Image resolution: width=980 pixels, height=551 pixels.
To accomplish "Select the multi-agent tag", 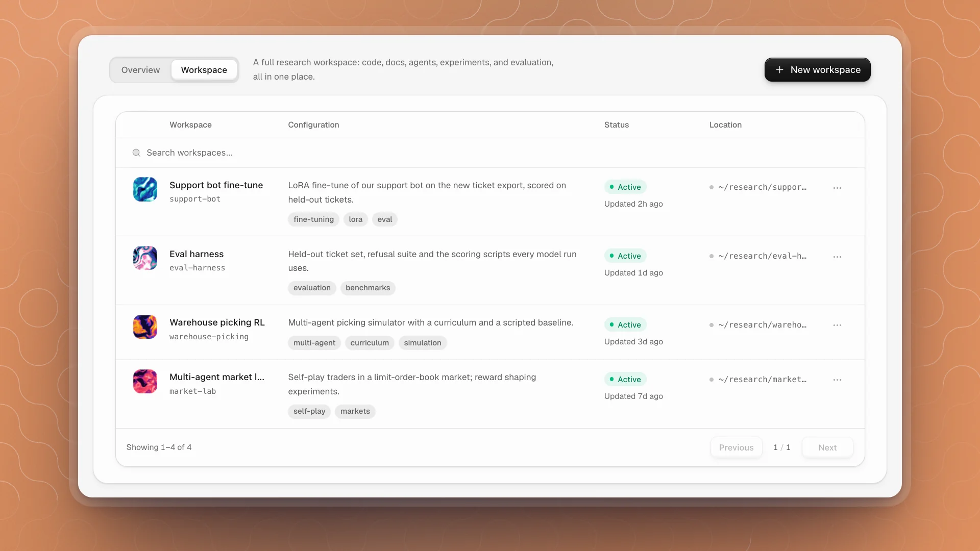I will [x=314, y=343].
